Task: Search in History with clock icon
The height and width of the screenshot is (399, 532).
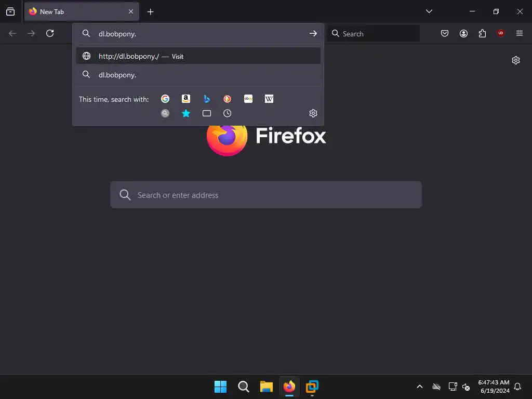Action: pos(228,113)
